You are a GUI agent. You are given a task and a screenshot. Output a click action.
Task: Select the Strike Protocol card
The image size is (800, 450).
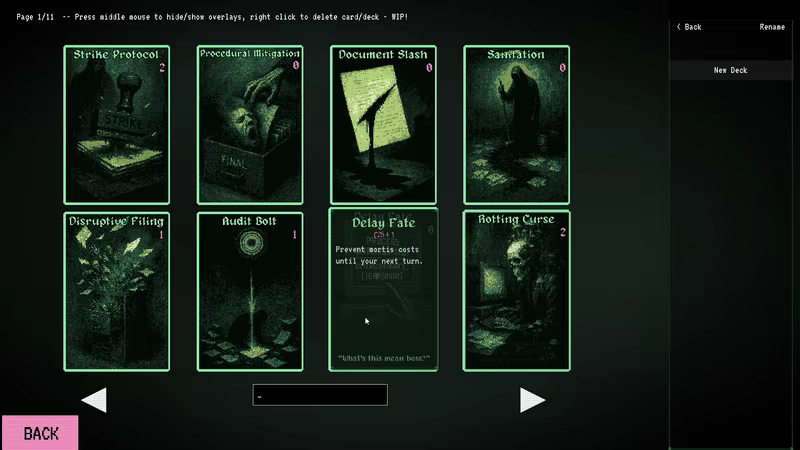pos(117,125)
